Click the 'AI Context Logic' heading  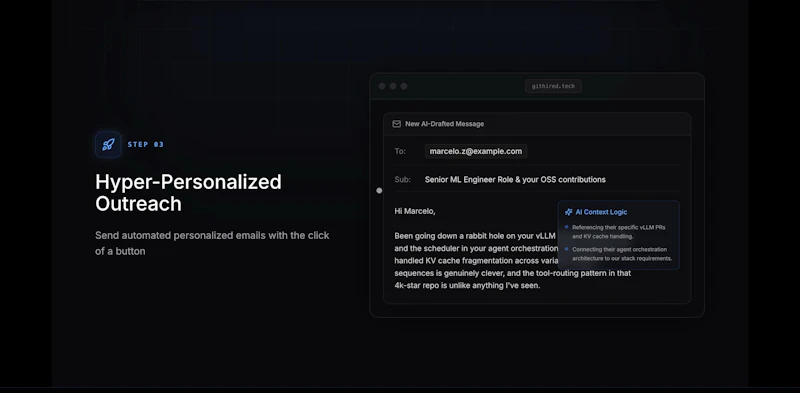(601, 212)
